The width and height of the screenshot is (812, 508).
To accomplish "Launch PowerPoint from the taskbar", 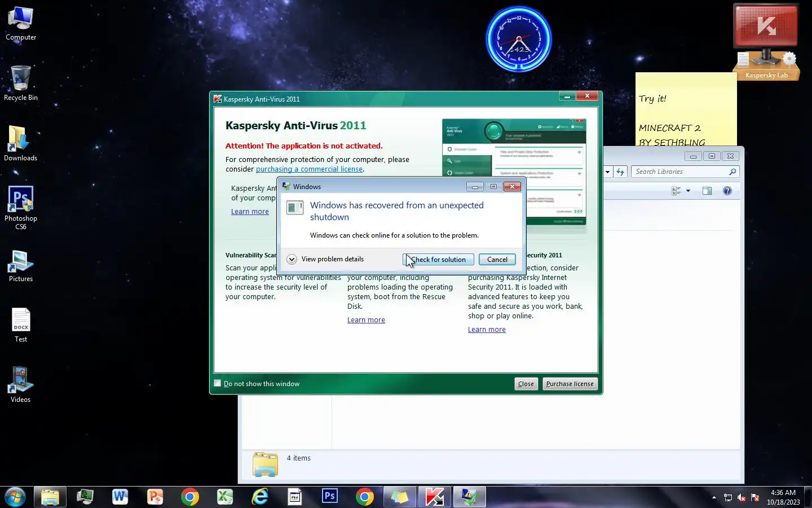I will 155,497.
